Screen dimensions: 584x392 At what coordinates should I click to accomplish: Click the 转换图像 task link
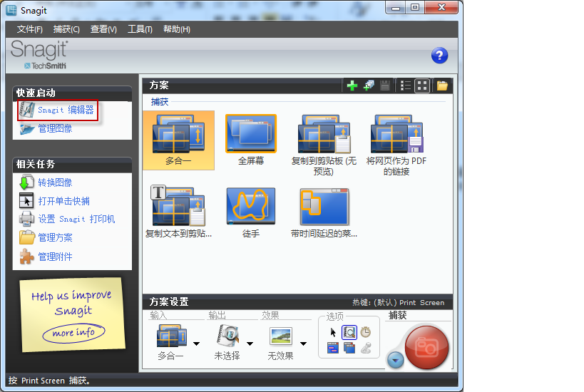point(55,182)
